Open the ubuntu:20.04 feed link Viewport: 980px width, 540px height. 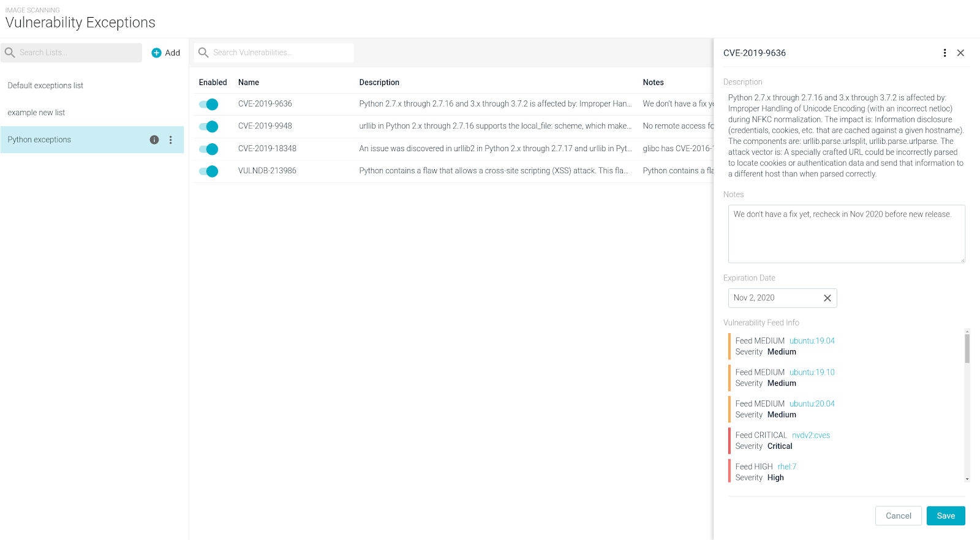click(x=812, y=404)
